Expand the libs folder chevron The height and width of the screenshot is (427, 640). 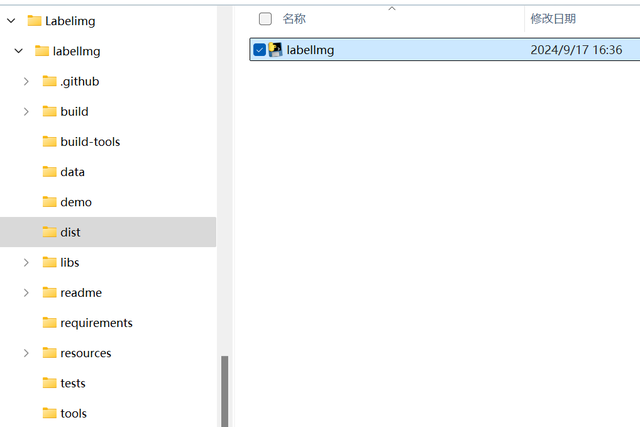point(26,262)
